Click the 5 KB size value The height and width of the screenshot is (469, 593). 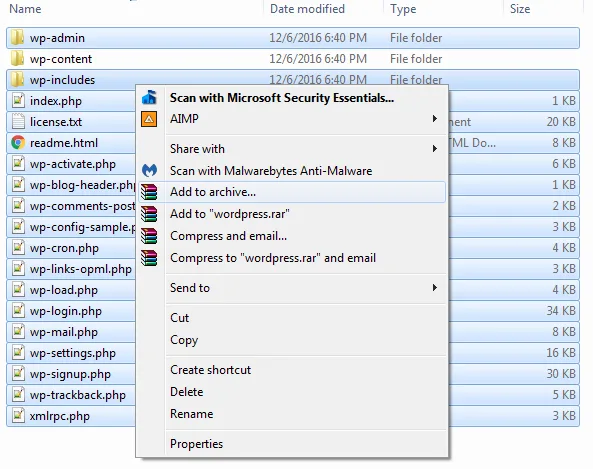(x=564, y=394)
